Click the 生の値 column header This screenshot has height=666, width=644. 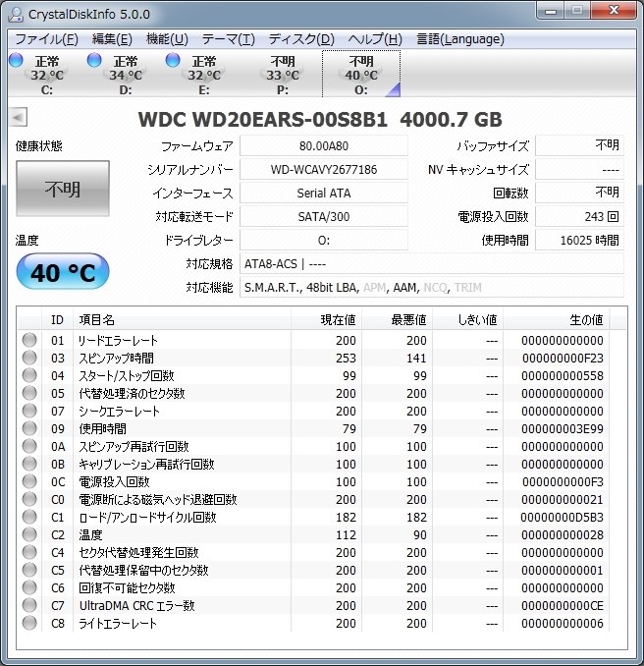pyautogui.click(x=556, y=319)
